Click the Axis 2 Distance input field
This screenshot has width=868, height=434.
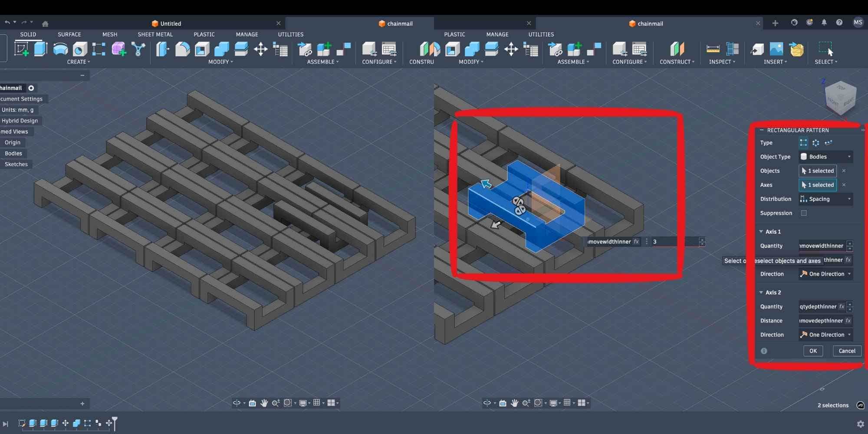click(825, 321)
